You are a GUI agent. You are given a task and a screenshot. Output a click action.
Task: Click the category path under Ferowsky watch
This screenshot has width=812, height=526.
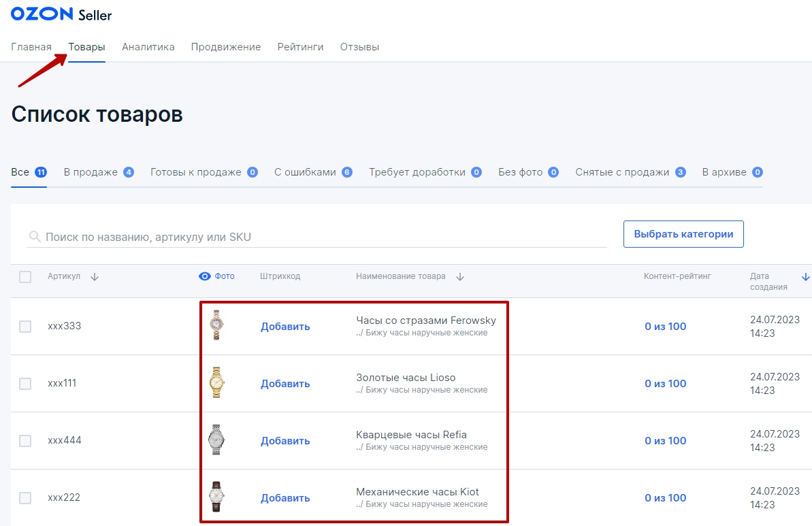coord(421,333)
